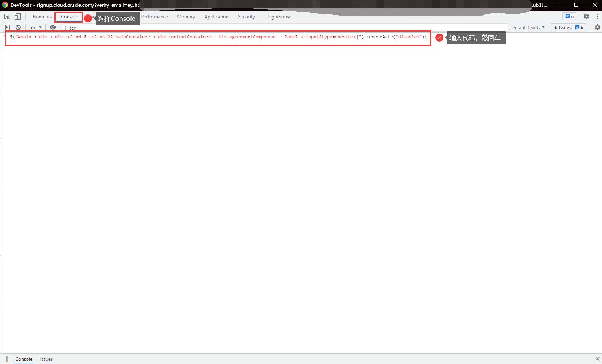602x364 pixels.
Task: Open the Application tab
Action: (216, 17)
